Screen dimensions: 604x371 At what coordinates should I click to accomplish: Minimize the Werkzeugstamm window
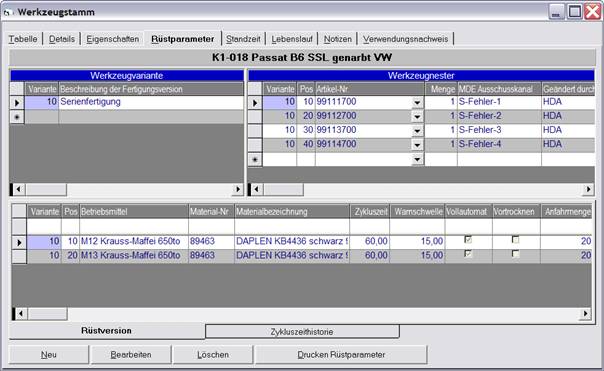coord(556,12)
